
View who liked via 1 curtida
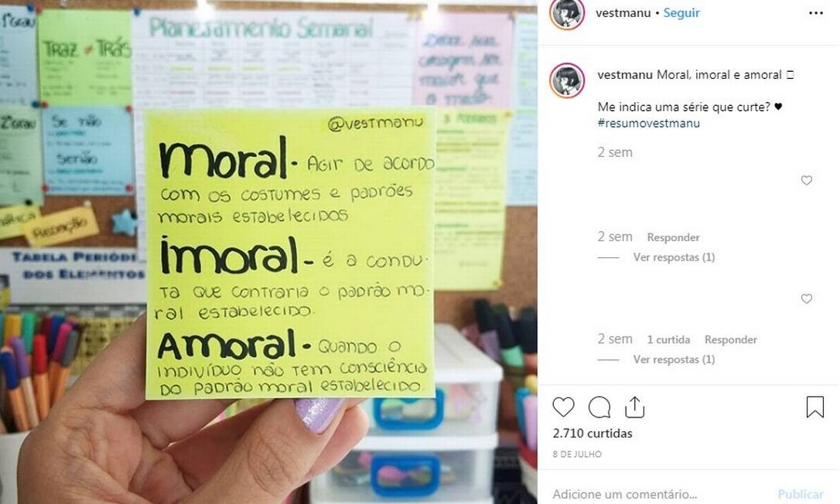click(x=668, y=339)
